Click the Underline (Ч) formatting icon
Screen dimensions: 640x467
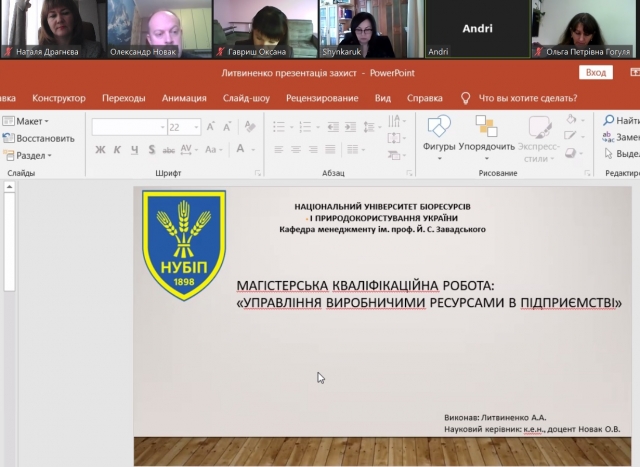click(x=134, y=150)
